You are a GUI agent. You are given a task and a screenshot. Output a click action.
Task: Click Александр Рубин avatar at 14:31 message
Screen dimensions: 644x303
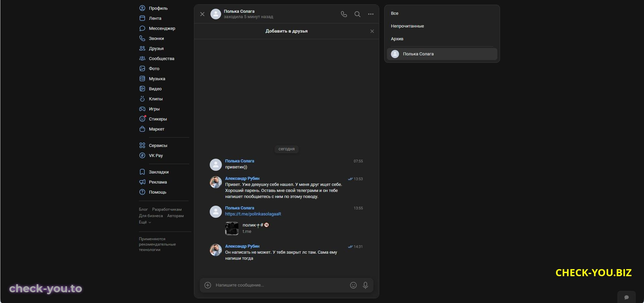(216, 250)
